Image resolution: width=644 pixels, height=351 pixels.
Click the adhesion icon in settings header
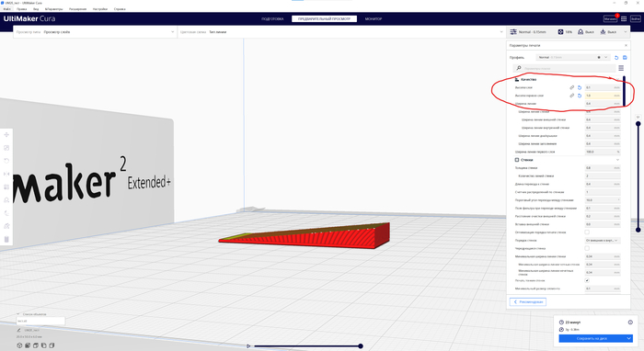coord(603,31)
